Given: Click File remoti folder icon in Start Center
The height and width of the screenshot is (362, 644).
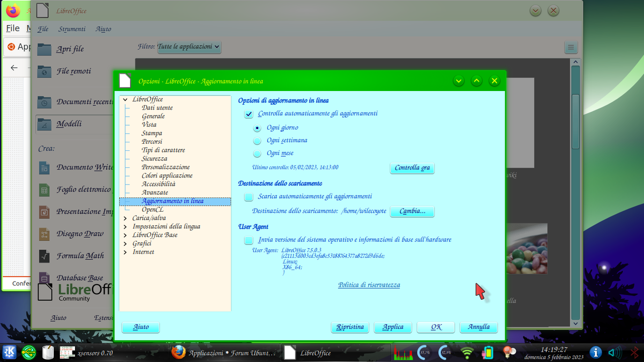Looking at the screenshot, I should [44, 71].
